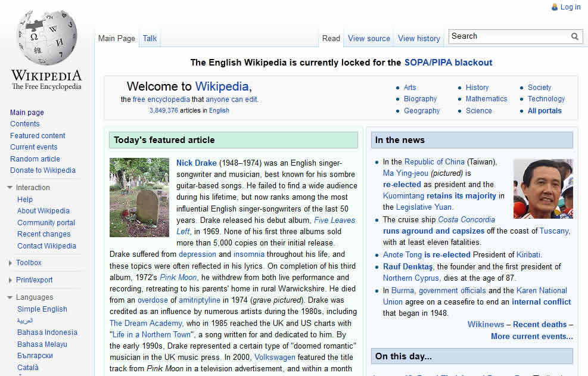Click the Random article link

pyautogui.click(x=35, y=159)
